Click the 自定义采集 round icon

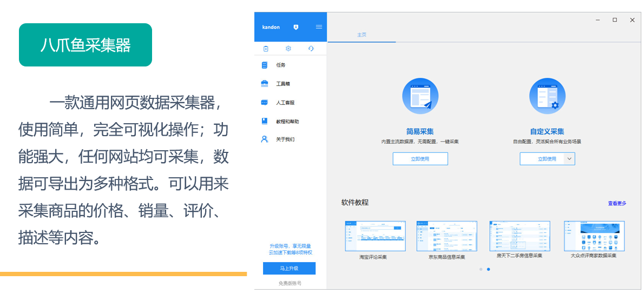click(547, 96)
